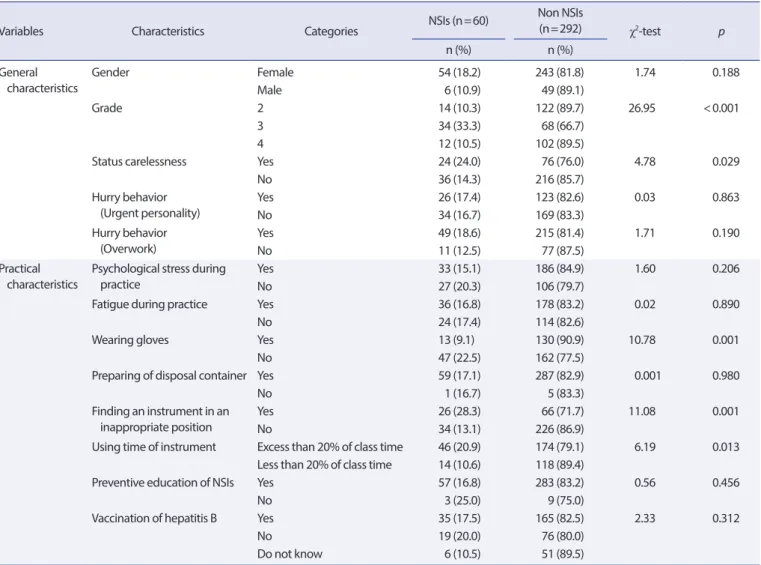Click the '0.890' p value
This screenshot has width=761, height=565.
(x=726, y=304)
